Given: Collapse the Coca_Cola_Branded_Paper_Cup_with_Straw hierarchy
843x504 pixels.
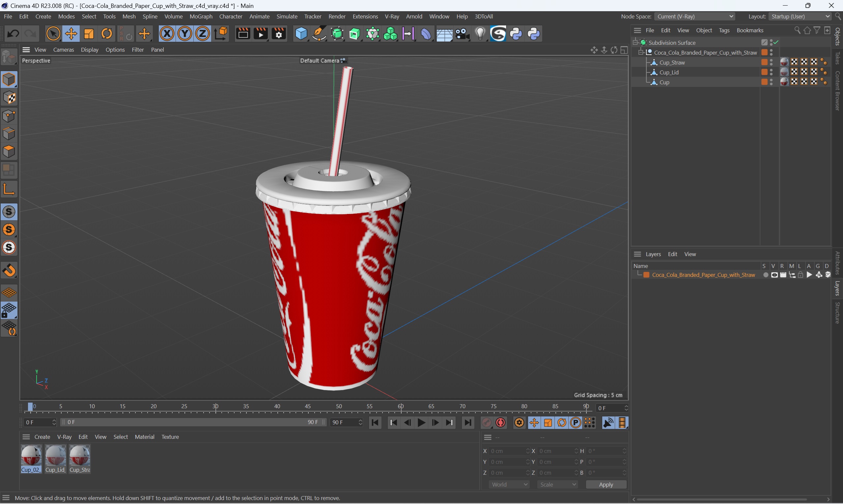Looking at the screenshot, I should pyautogui.click(x=640, y=52).
